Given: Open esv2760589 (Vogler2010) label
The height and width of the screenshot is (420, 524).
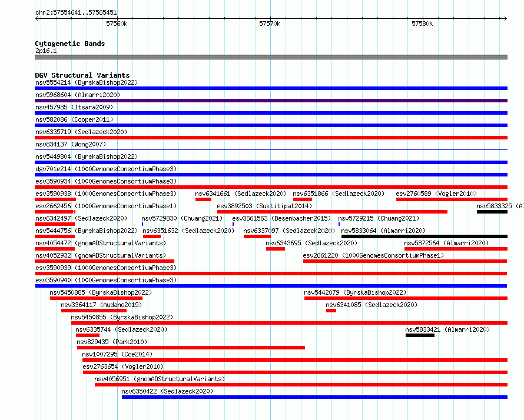Looking at the screenshot, I should point(436,194).
